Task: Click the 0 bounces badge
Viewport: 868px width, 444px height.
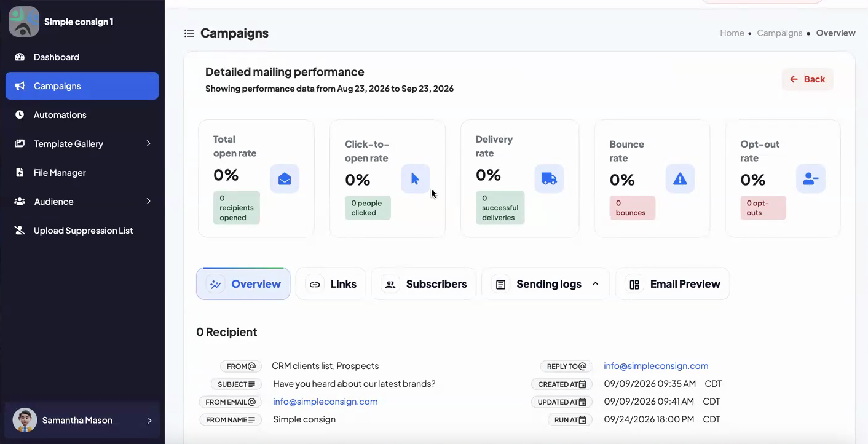Action: pyautogui.click(x=632, y=208)
